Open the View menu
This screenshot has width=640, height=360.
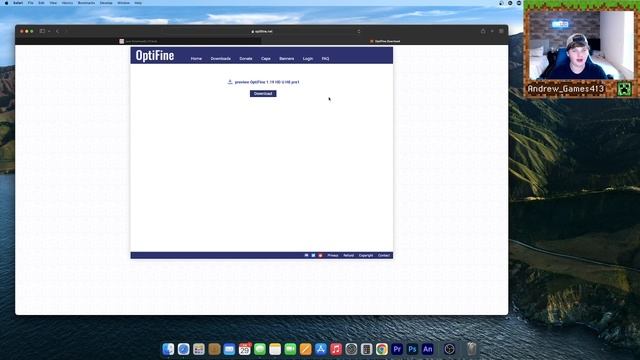(53, 3)
